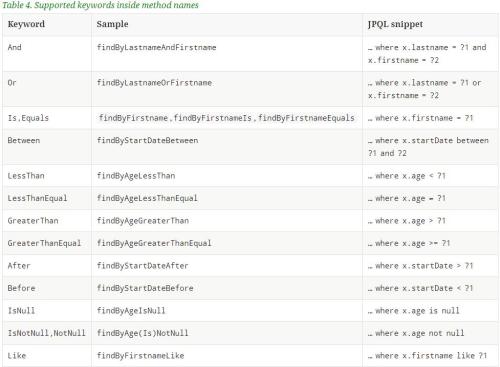Select findByAgeLessThanEqual sample text

tap(147, 198)
